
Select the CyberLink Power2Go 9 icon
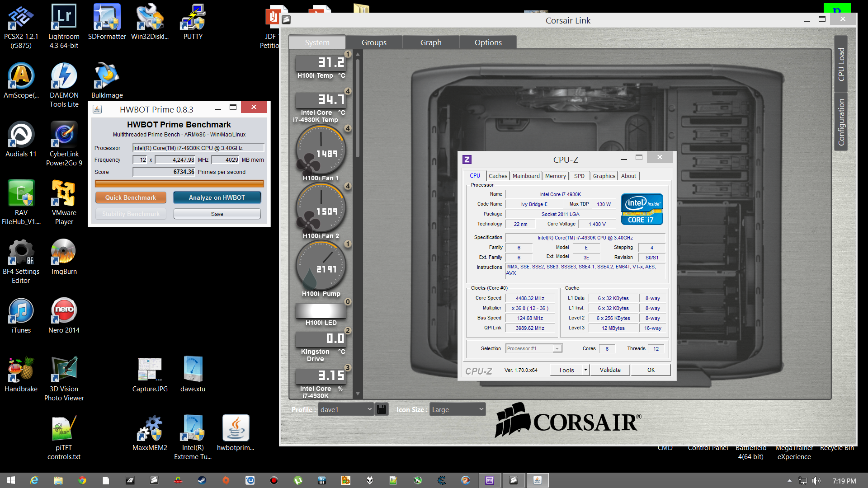coord(64,145)
